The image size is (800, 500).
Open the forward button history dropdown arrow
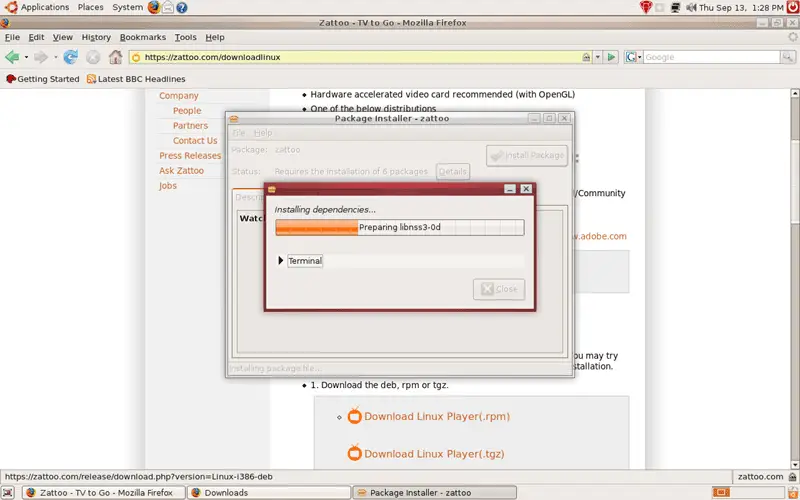[x=55, y=57]
